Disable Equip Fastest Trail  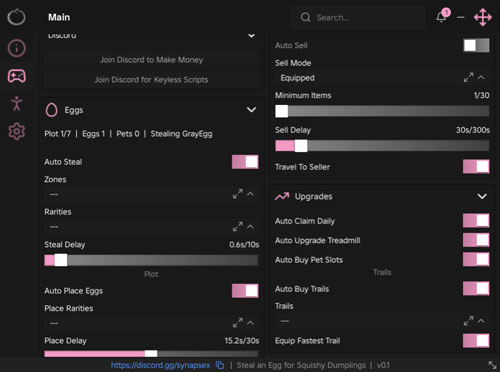[x=476, y=341]
